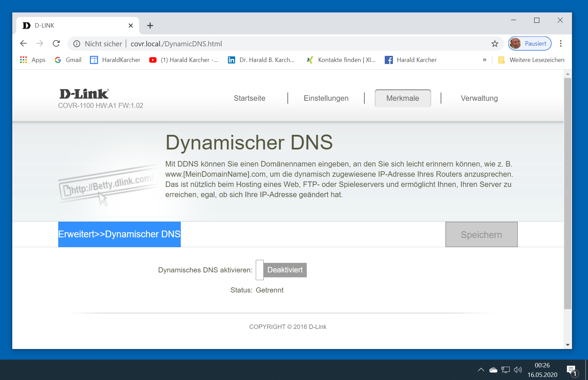Click the site security info icon
This screenshot has width=588, height=380.
[x=77, y=44]
